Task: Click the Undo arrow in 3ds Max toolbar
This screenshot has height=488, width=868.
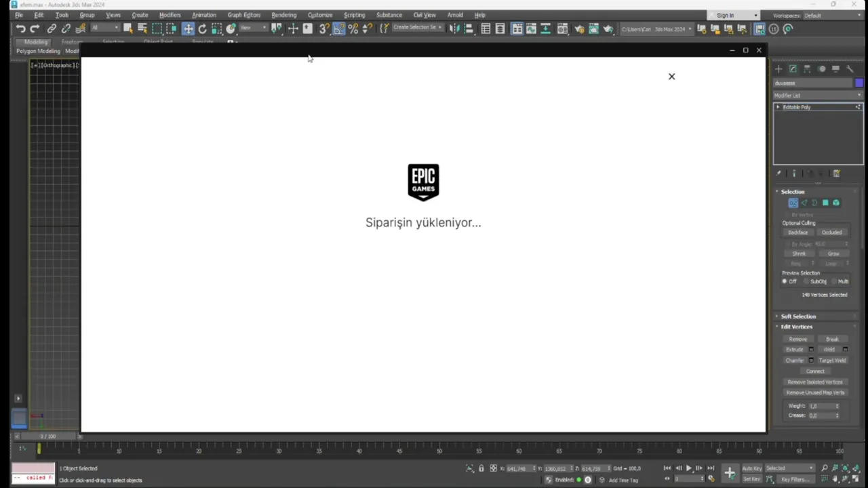Action: pyautogui.click(x=20, y=28)
